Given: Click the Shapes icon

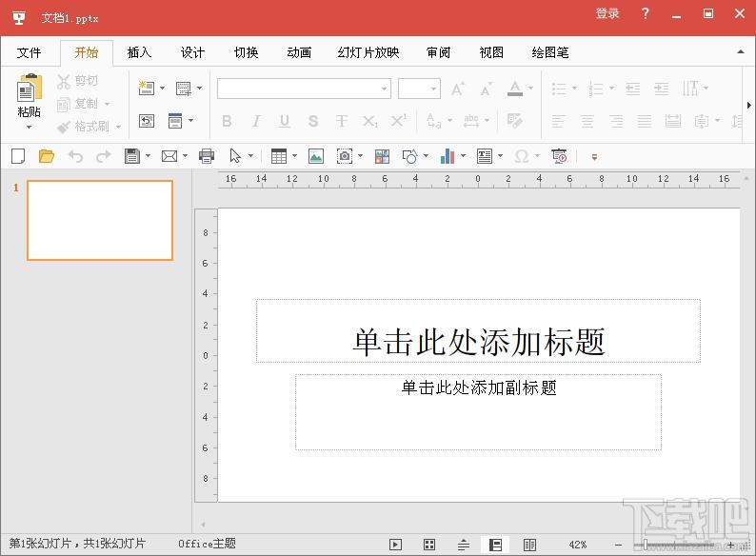Looking at the screenshot, I should 409,156.
